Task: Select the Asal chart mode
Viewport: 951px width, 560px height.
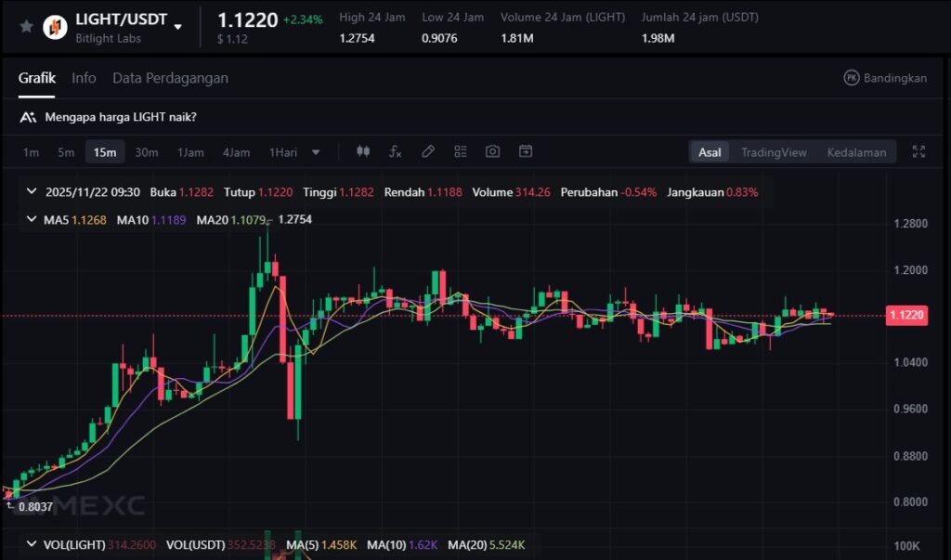Action: click(x=710, y=152)
